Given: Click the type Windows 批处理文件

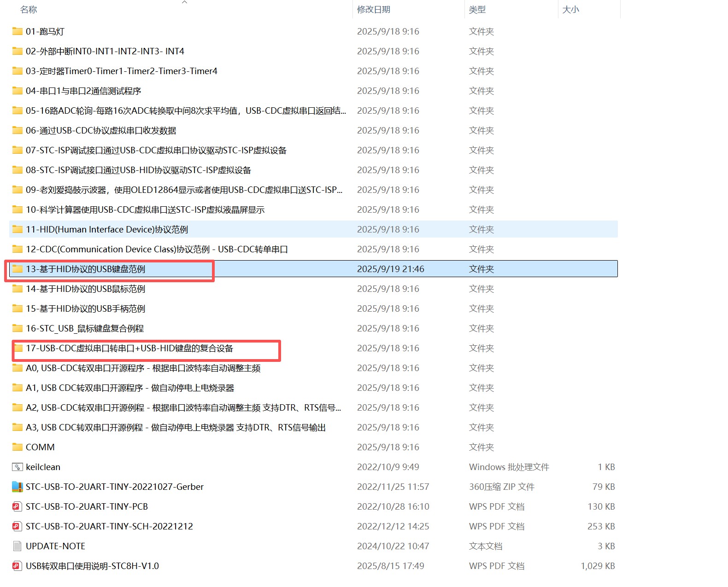Looking at the screenshot, I should tap(509, 467).
